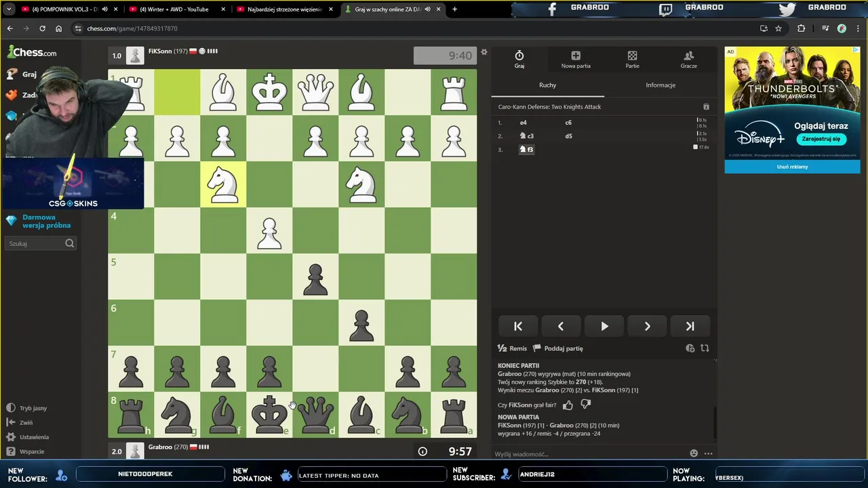Collapse sidebar with Zwiń
Screen dimensions: 868x488
tap(20, 422)
